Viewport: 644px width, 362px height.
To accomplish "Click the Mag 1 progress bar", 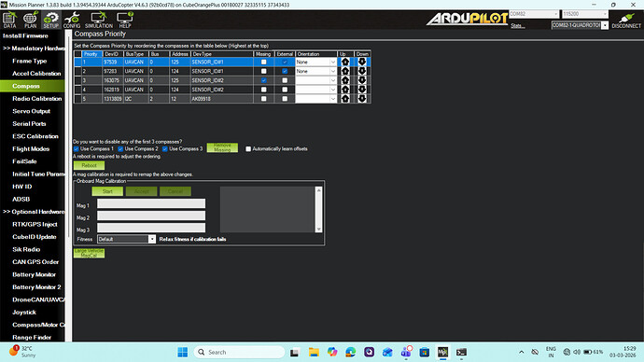I will [151, 203].
